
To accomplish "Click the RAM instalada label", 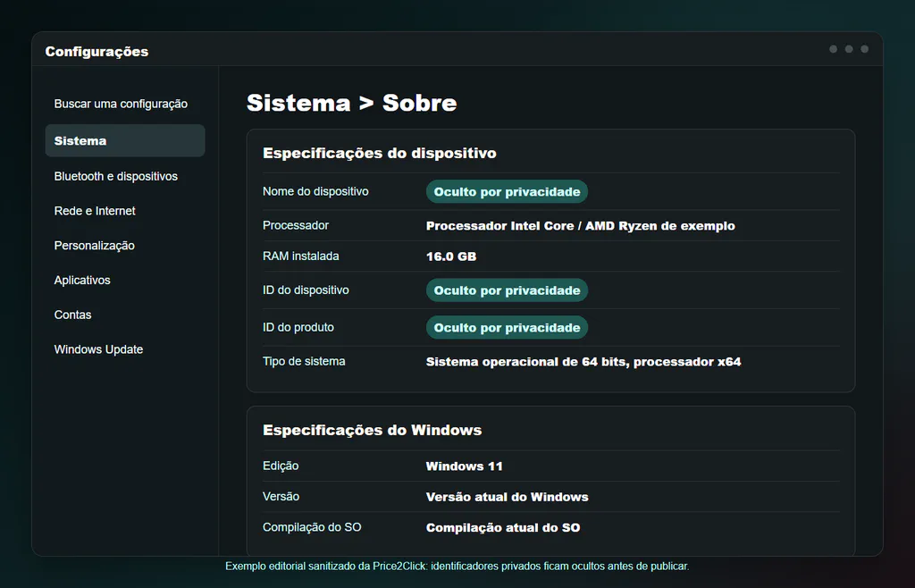I will click(300, 256).
